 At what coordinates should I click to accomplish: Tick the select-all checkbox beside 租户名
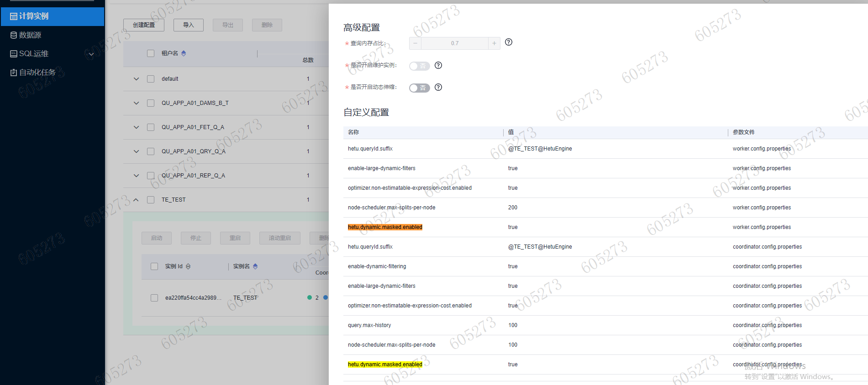(x=151, y=53)
